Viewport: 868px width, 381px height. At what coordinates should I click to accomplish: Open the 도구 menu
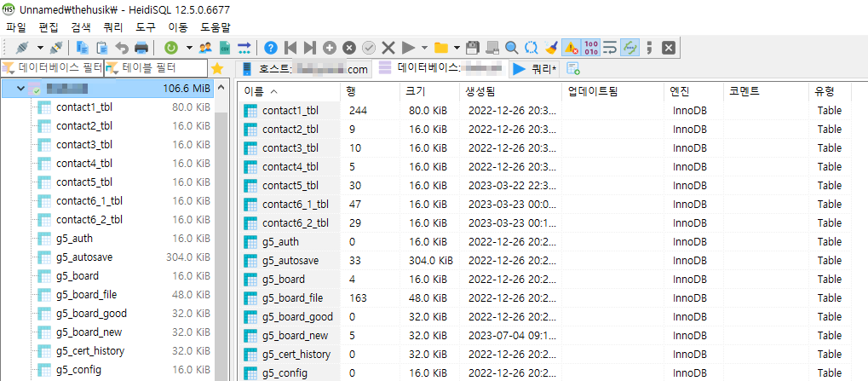click(146, 26)
